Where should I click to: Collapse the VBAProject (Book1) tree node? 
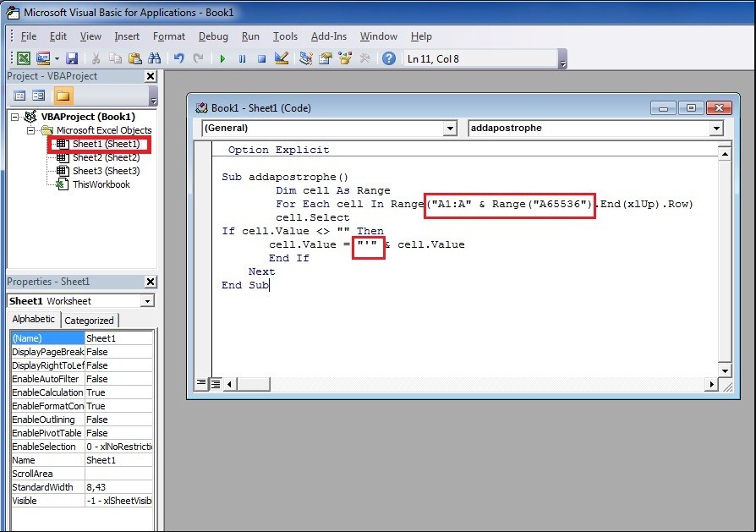15,117
